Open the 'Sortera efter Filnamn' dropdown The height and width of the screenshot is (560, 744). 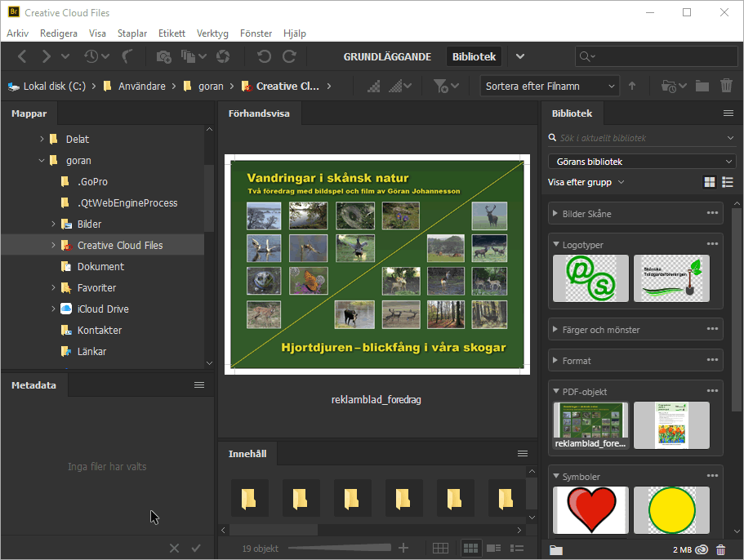[550, 86]
